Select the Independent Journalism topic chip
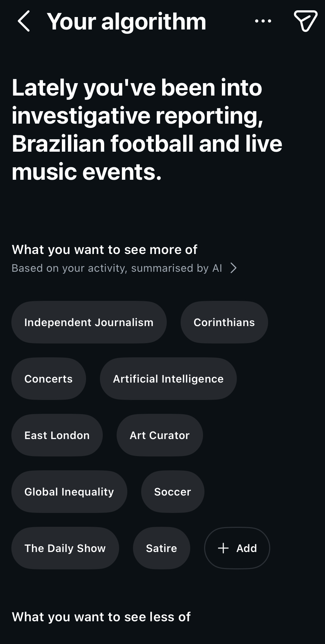 (x=89, y=322)
